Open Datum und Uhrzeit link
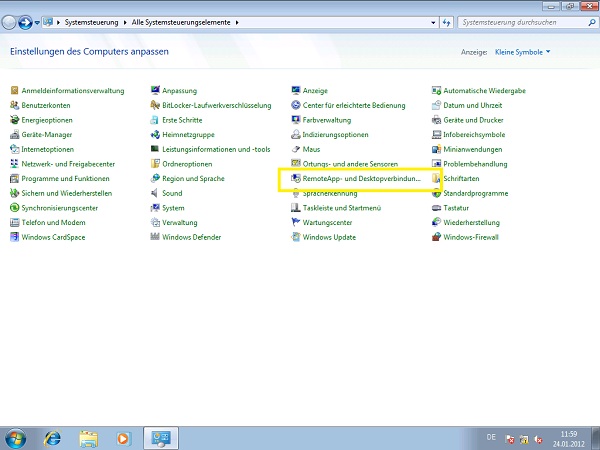This screenshot has height=450, width=600. [x=473, y=105]
